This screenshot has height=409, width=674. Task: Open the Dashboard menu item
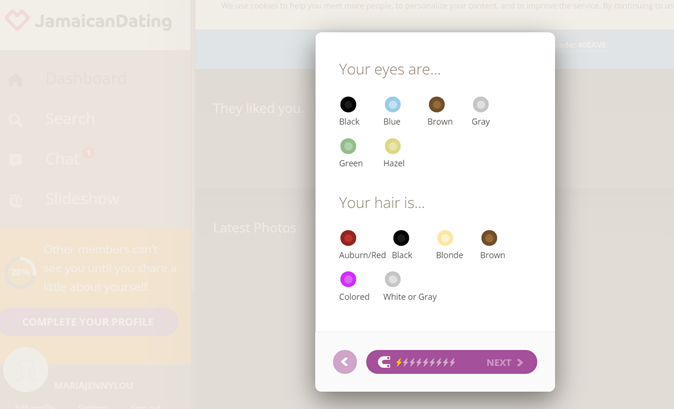click(85, 79)
